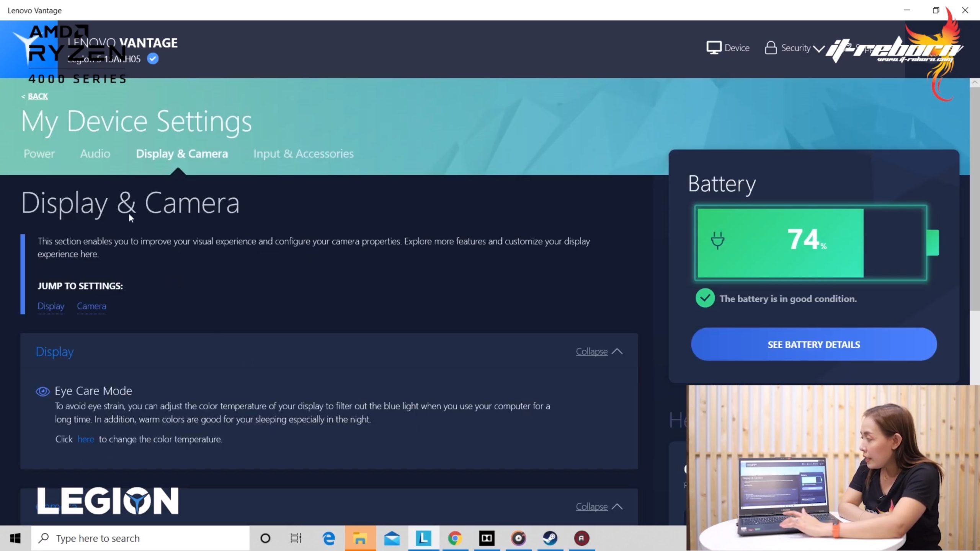Click the verified checkmark badge beside model name

(x=153, y=59)
